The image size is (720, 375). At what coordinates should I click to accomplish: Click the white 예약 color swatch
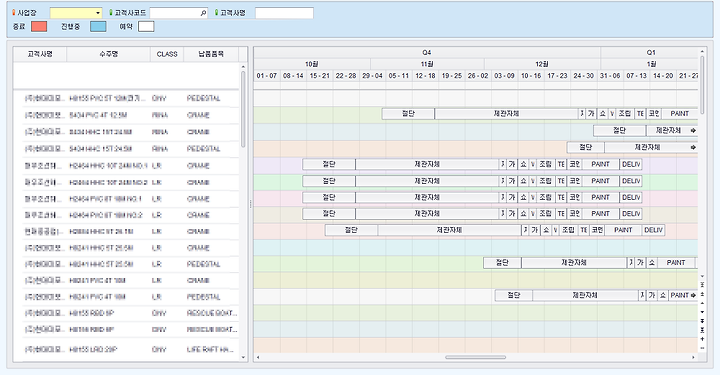[x=146, y=27]
